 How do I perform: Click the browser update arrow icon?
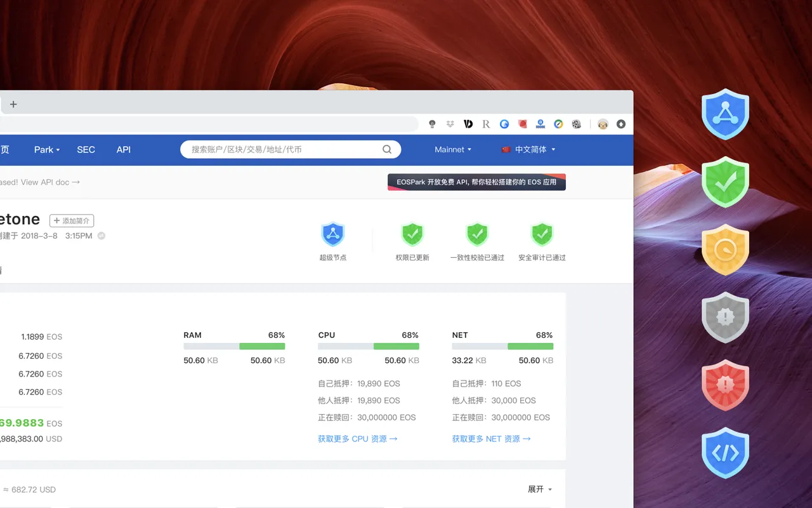[621, 124]
